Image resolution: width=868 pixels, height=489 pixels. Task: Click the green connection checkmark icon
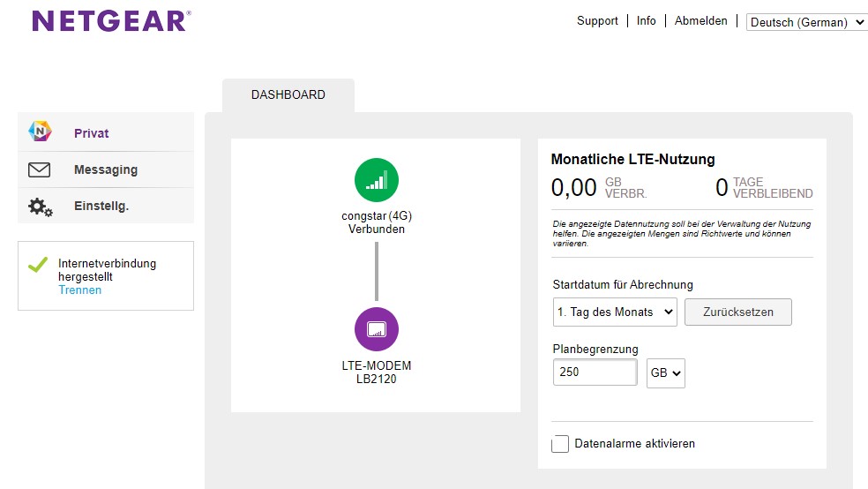click(x=38, y=265)
